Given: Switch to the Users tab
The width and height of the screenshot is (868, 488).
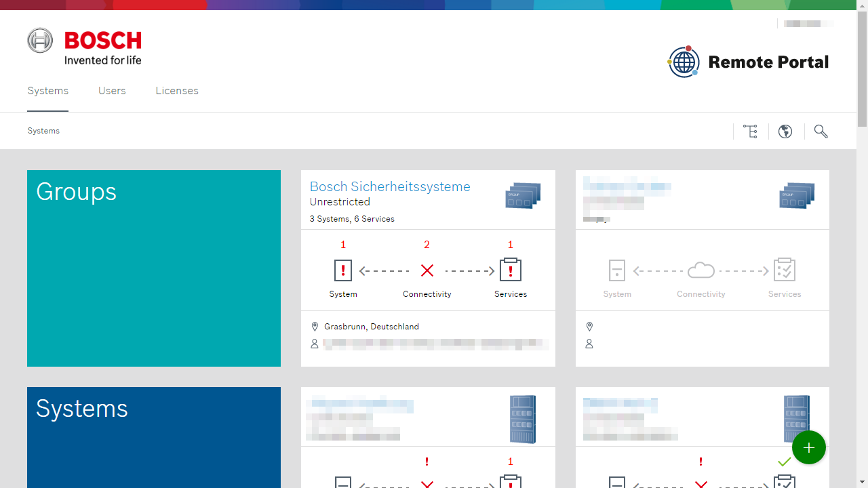Looking at the screenshot, I should point(112,91).
